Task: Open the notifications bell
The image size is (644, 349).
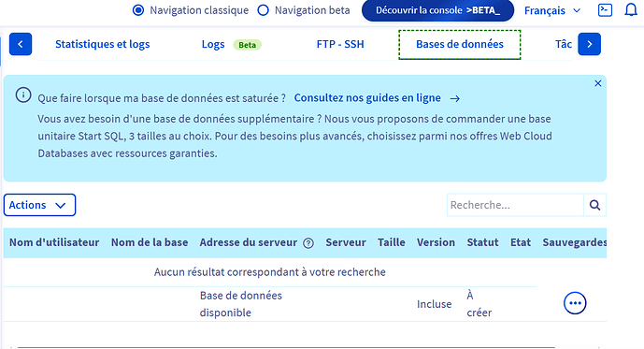Action: (630, 10)
